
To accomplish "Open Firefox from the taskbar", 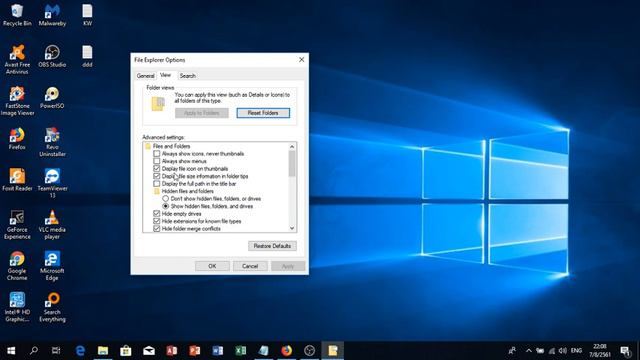I will click(x=287, y=351).
